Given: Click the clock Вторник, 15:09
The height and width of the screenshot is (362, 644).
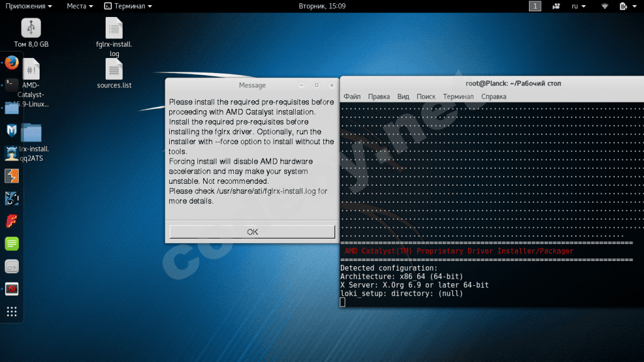Looking at the screenshot, I should tap(322, 6).
